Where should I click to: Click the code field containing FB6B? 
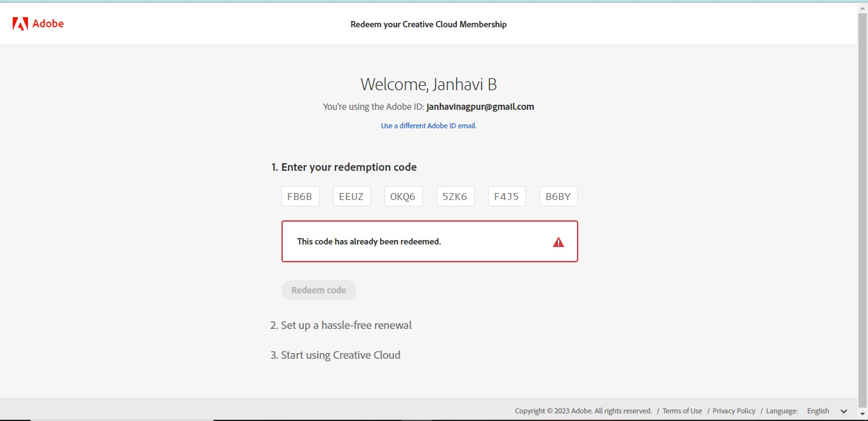(300, 196)
